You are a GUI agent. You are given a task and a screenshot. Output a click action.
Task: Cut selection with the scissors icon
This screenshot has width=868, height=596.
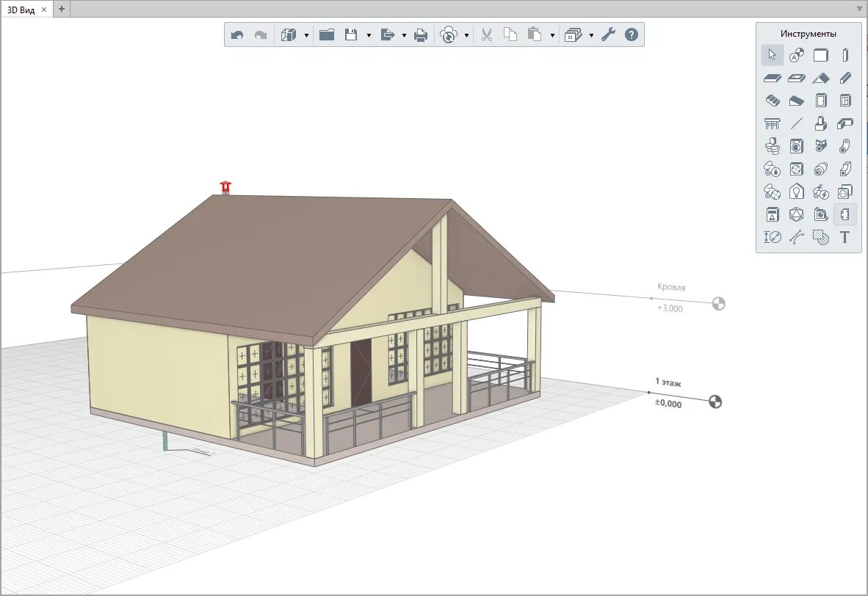(x=487, y=34)
